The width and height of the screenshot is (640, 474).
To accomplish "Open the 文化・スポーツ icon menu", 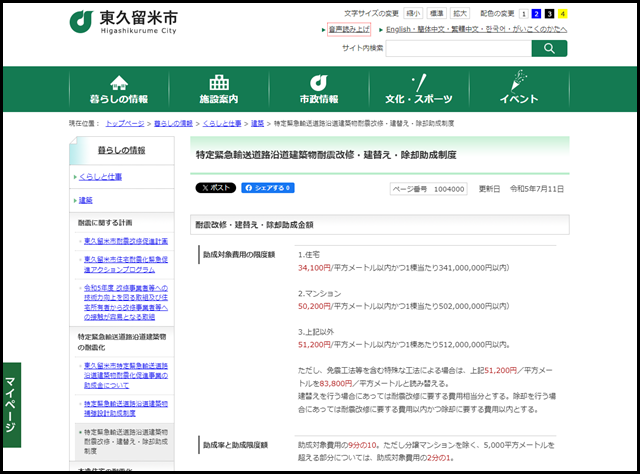I will pos(419,89).
